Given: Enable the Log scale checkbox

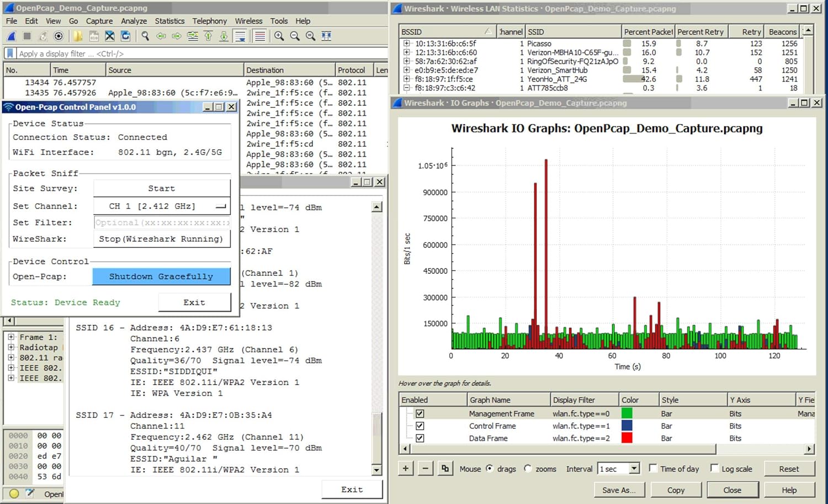Looking at the screenshot, I should [714, 468].
